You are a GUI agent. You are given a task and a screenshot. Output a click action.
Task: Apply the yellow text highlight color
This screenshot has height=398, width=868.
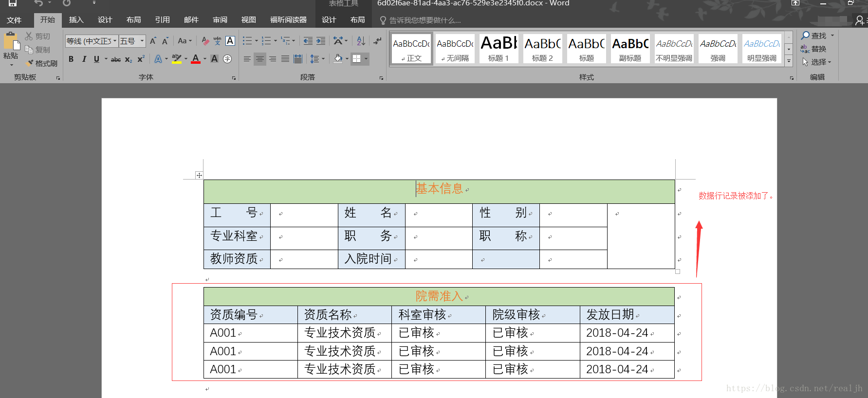point(176,59)
